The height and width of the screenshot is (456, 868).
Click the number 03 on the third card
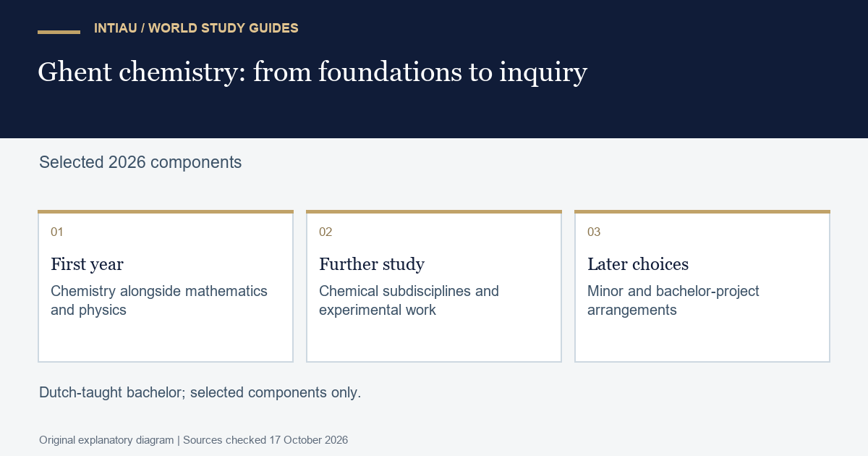click(594, 232)
